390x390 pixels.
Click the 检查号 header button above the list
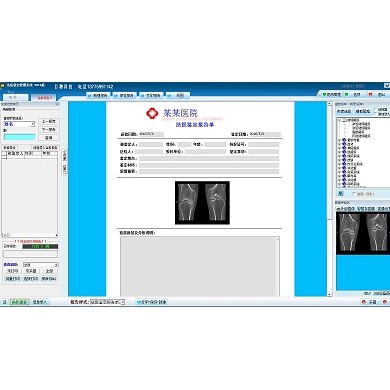(9, 147)
